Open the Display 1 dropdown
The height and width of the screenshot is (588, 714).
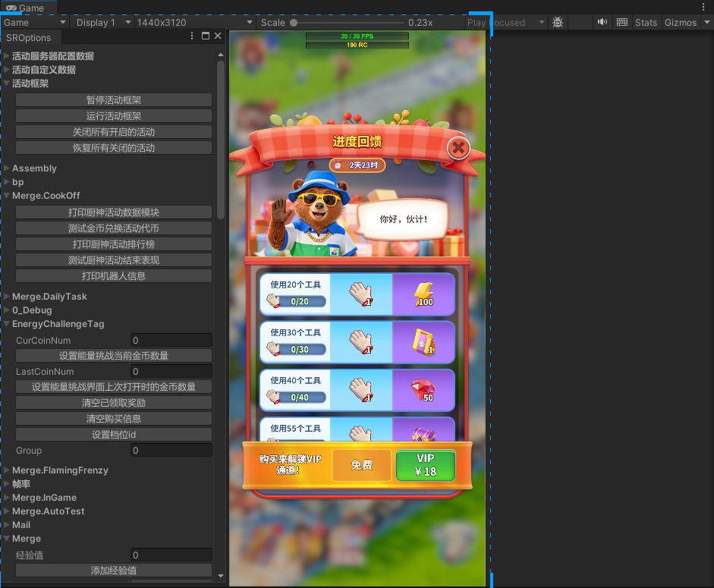pos(105,23)
